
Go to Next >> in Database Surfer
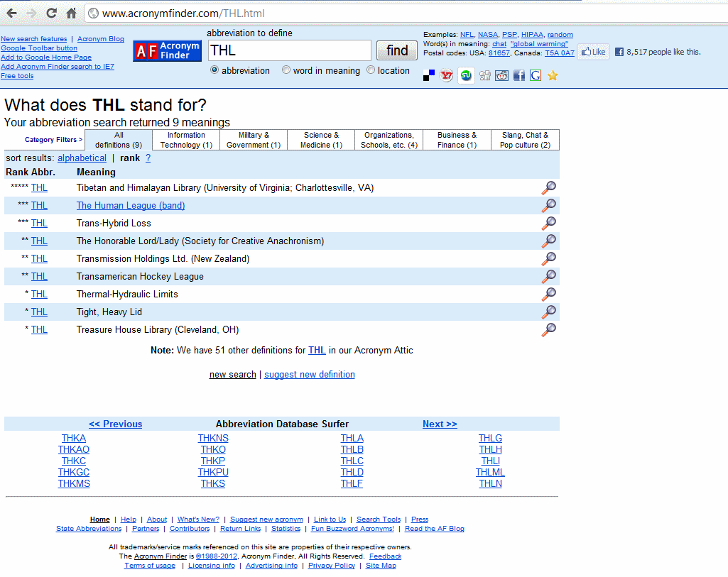coord(440,424)
